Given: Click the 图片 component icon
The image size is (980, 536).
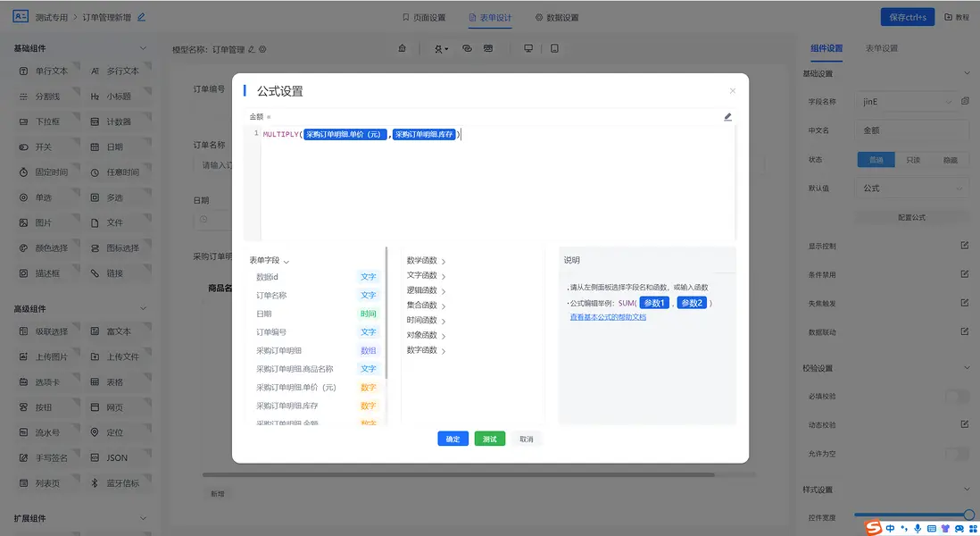Looking at the screenshot, I should pos(23,222).
